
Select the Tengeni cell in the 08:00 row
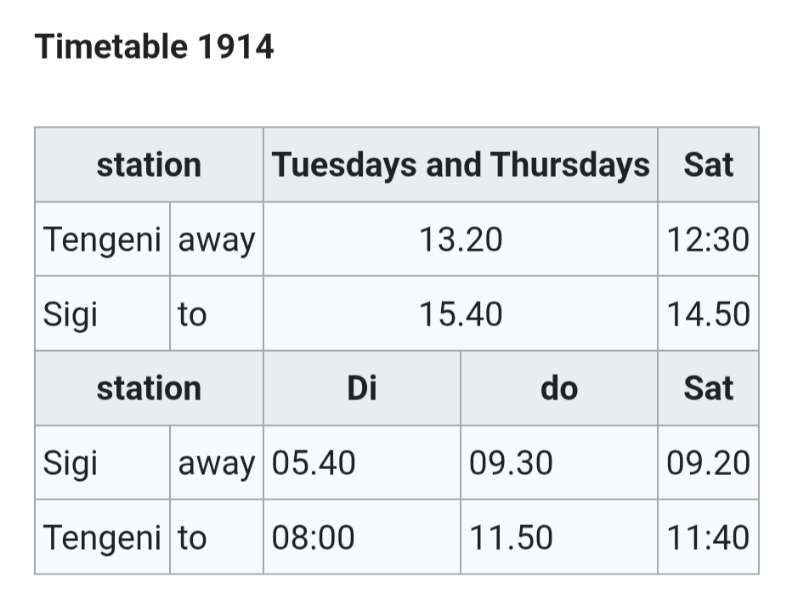[x=102, y=538]
